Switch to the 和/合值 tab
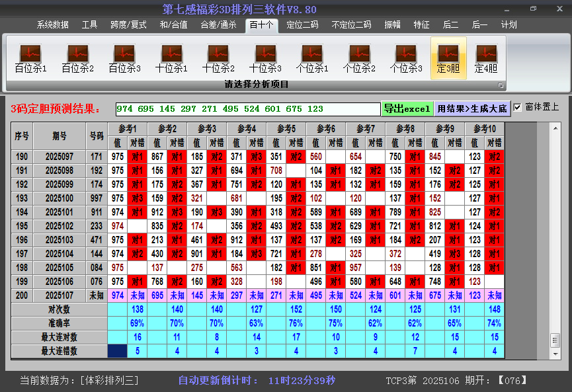The height and width of the screenshot is (392, 572). coord(174,25)
